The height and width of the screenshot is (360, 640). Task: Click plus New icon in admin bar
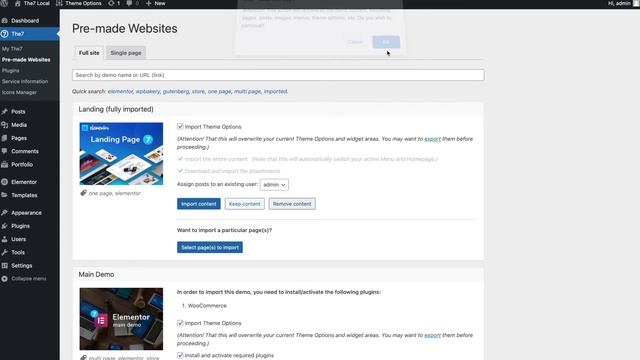[x=149, y=3]
